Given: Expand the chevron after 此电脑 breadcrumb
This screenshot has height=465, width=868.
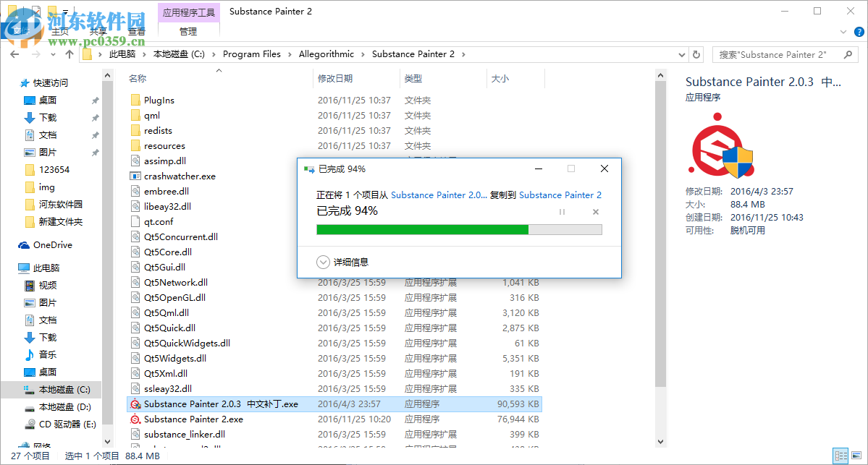Looking at the screenshot, I should pyautogui.click(x=144, y=54).
